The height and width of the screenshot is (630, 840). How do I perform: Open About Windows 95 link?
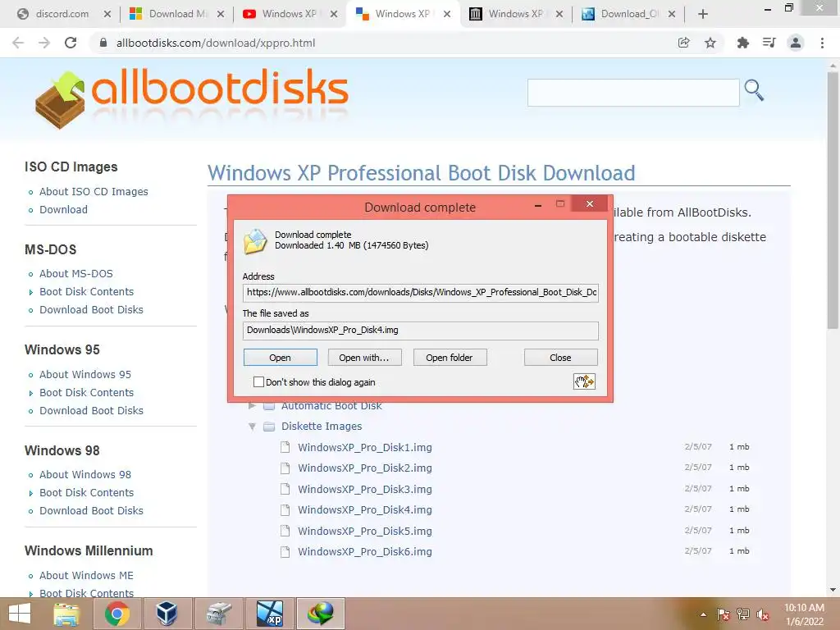(x=85, y=374)
